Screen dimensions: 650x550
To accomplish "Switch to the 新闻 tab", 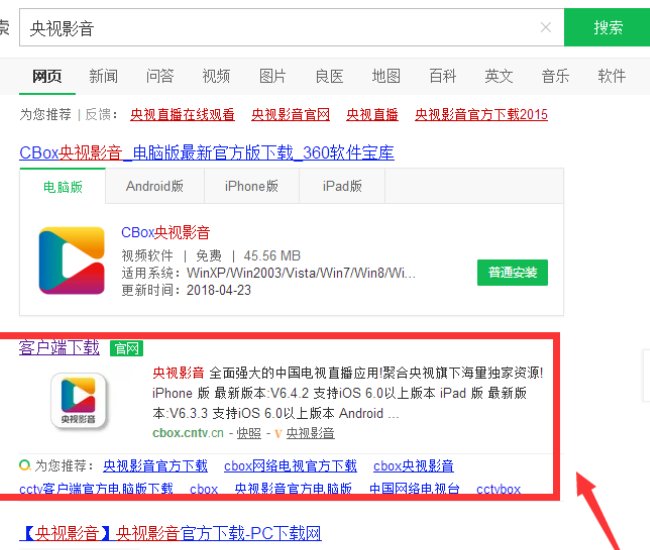I will (x=103, y=76).
